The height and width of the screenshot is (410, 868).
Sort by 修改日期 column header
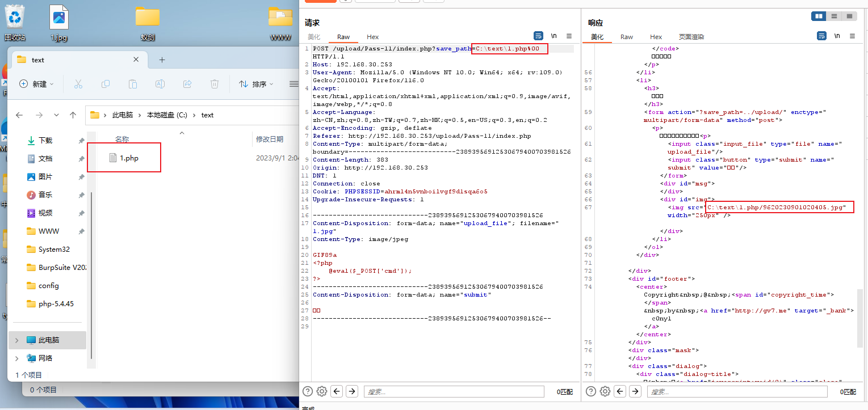pyautogui.click(x=270, y=139)
